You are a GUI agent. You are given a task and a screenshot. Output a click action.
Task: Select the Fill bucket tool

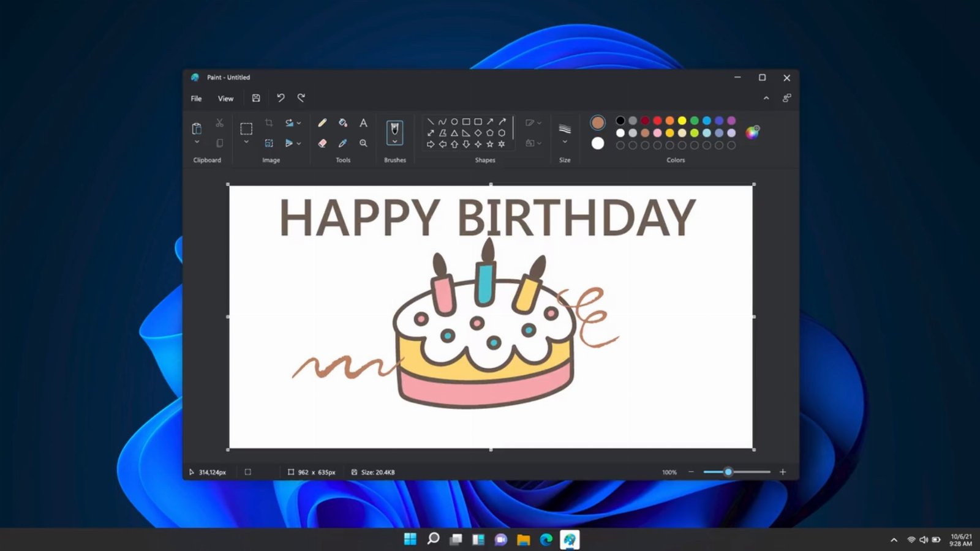coord(343,123)
